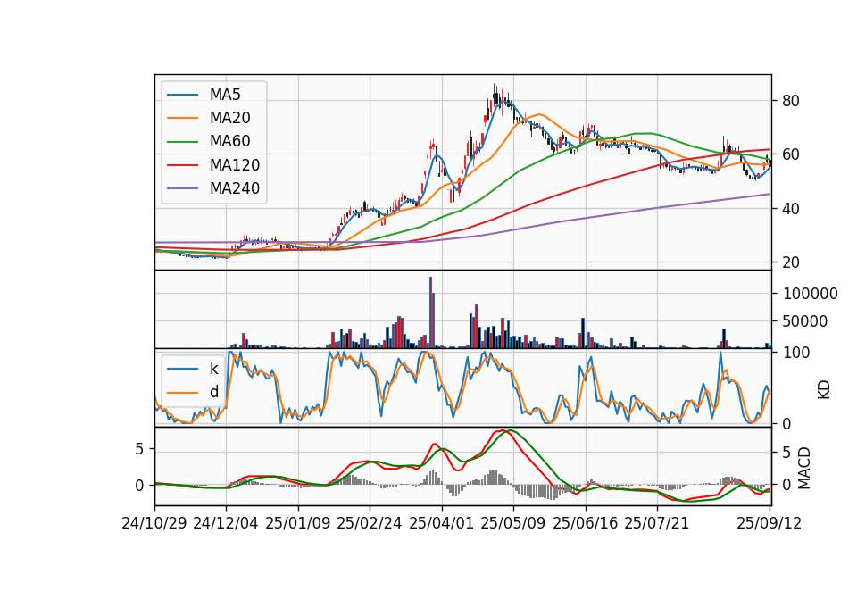Click the MA20 legend label

tap(230, 118)
